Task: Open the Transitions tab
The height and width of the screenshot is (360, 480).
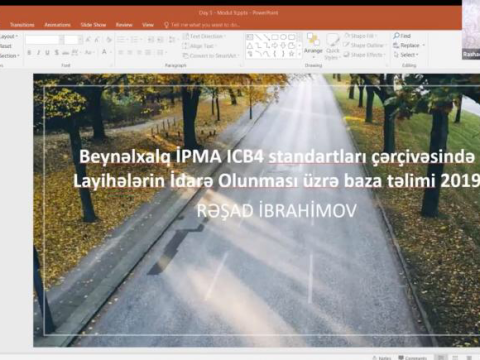Action: click(x=22, y=25)
